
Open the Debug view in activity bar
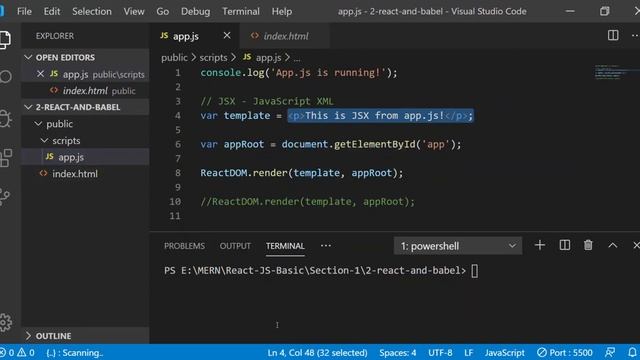(x=5, y=119)
